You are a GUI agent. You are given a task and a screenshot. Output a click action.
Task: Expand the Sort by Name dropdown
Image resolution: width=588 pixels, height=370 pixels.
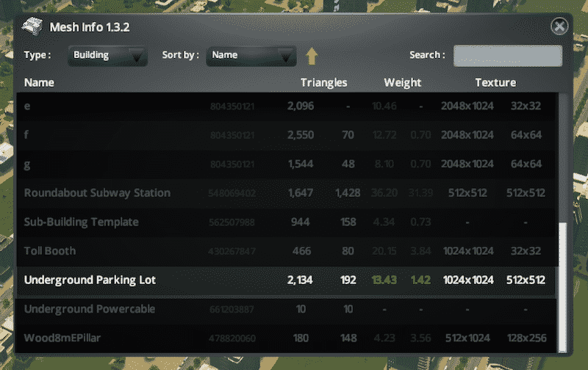[251, 56]
